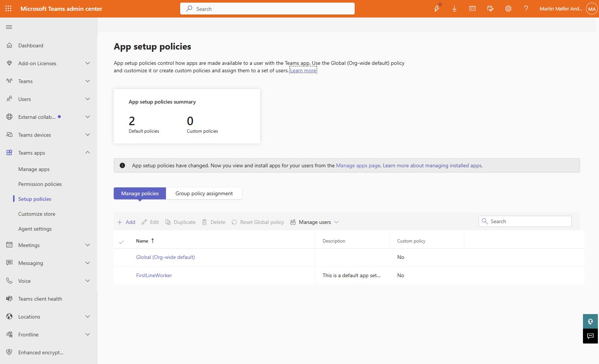Screen dimensions: 599x364
Task: Open Manage apps in sidebar
Action: tap(34, 169)
